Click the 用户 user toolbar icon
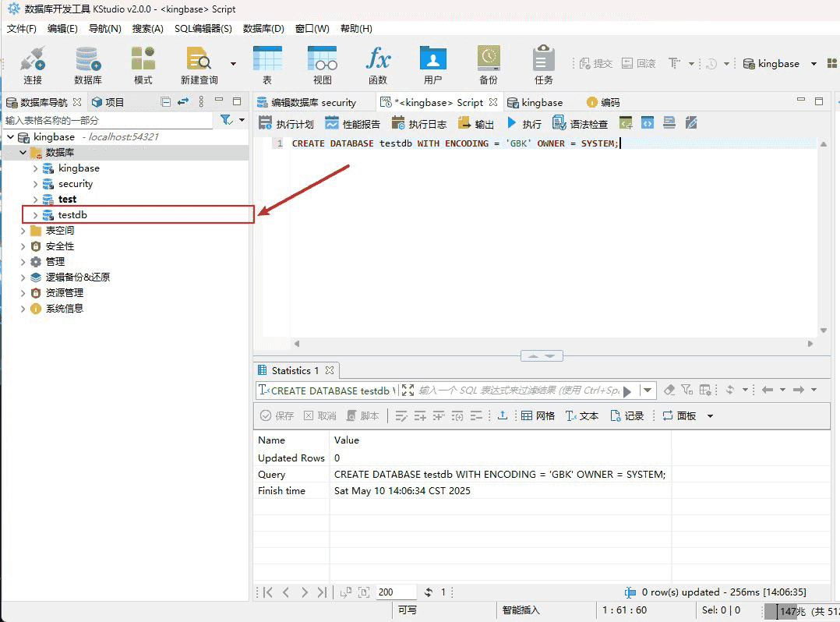The width and height of the screenshot is (840, 622). (x=433, y=65)
